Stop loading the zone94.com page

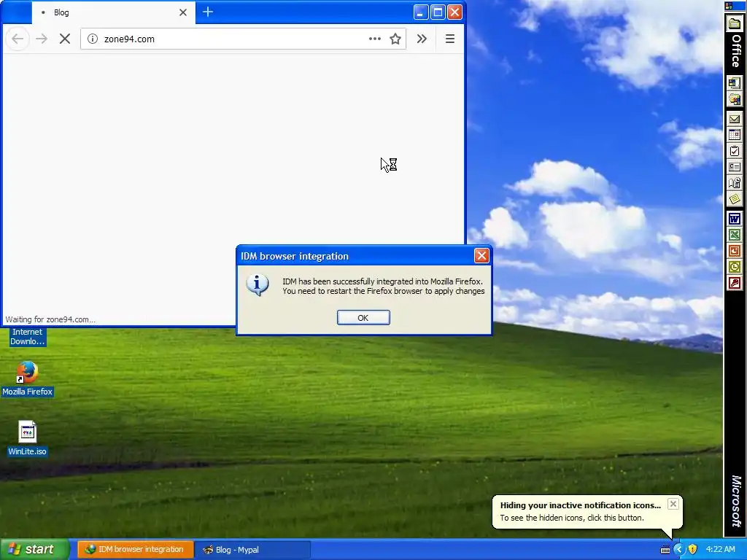65,39
